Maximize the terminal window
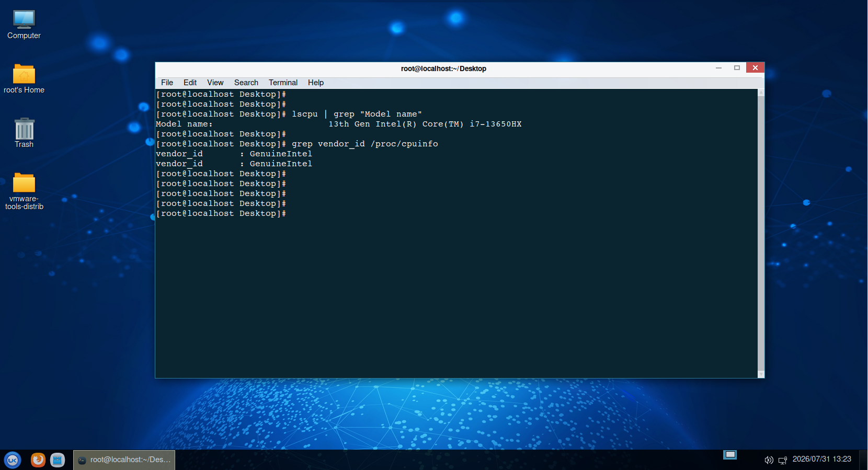The height and width of the screenshot is (470, 868). point(737,68)
